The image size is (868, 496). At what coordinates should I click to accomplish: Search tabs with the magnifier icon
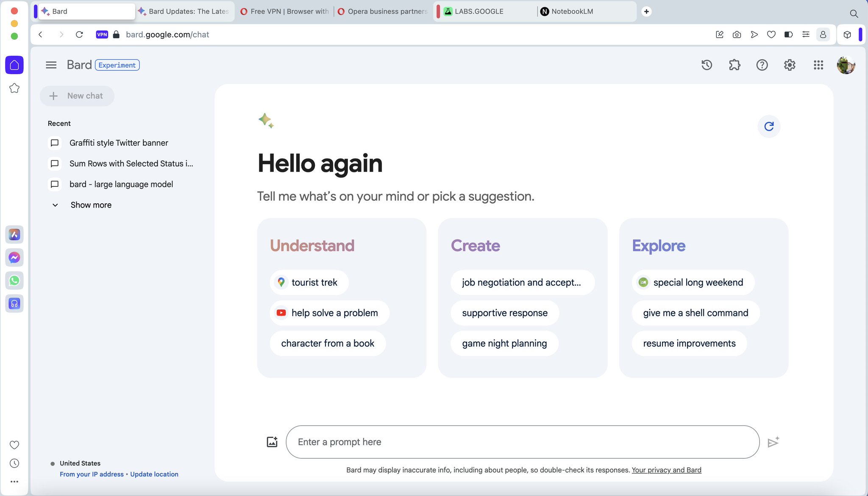tap(854, 14)
